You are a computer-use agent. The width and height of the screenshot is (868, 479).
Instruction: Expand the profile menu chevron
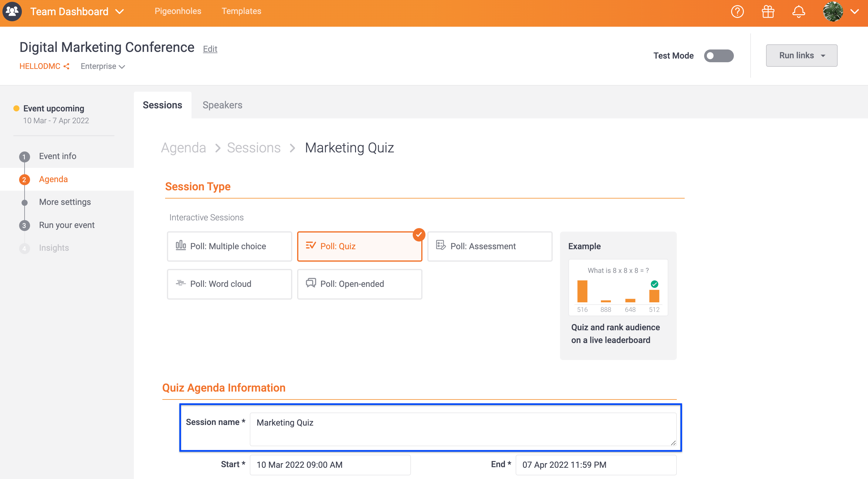click(855, 12)
